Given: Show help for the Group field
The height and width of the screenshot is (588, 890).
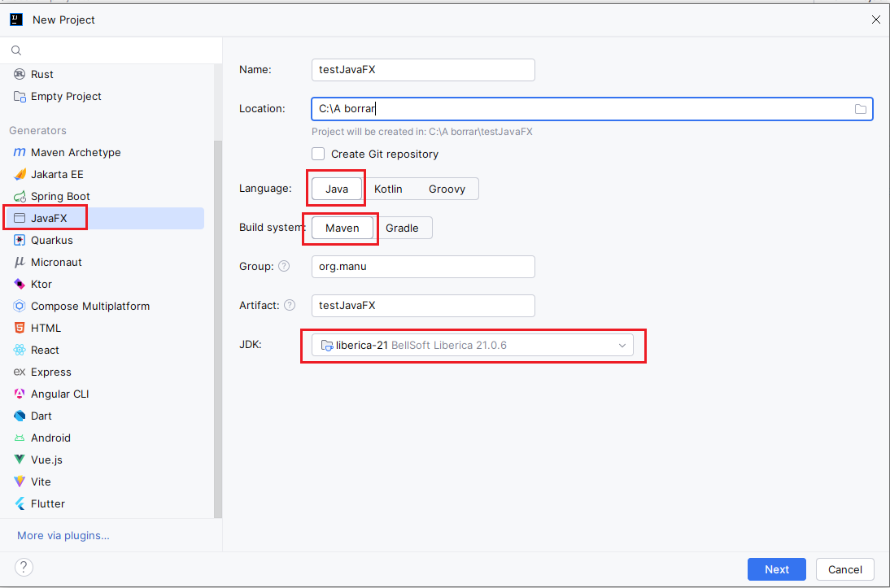Looking at the screenshot, I should (x=284, y=266).
